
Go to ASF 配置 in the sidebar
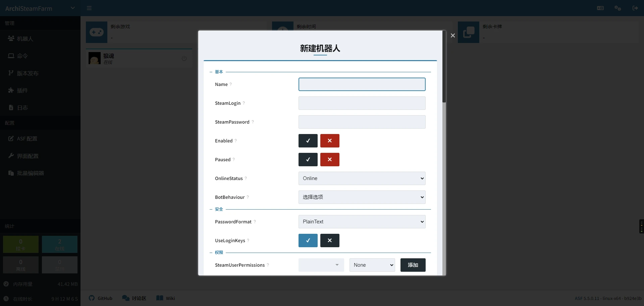point(27,139)
